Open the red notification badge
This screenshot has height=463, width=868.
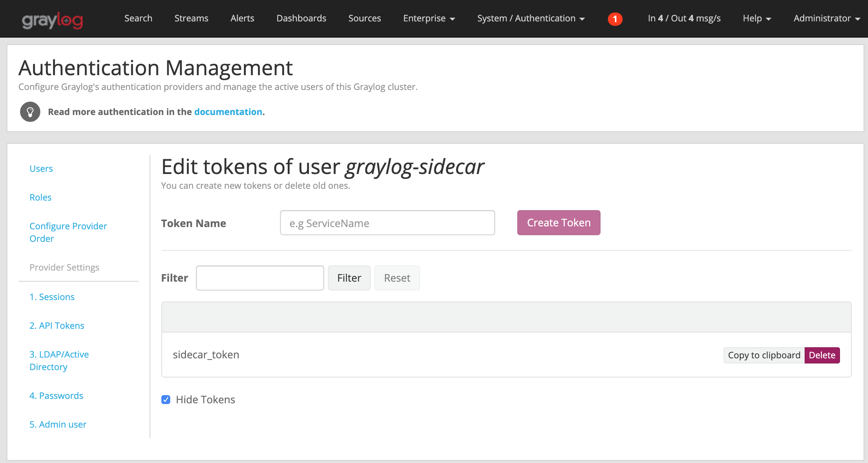coord(615,19)
